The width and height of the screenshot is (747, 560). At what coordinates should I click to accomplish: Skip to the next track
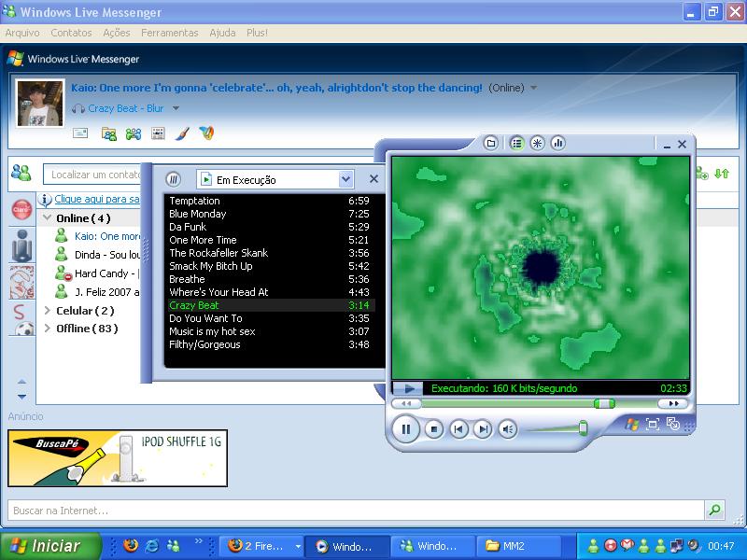click(483, 429)
